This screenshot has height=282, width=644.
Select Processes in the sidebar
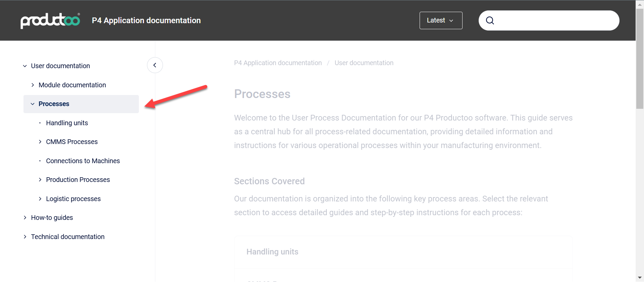tap(54, 104)
